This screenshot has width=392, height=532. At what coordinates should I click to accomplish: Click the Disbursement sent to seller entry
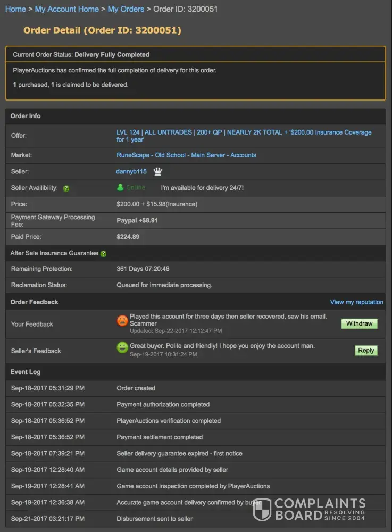point(154,519)
